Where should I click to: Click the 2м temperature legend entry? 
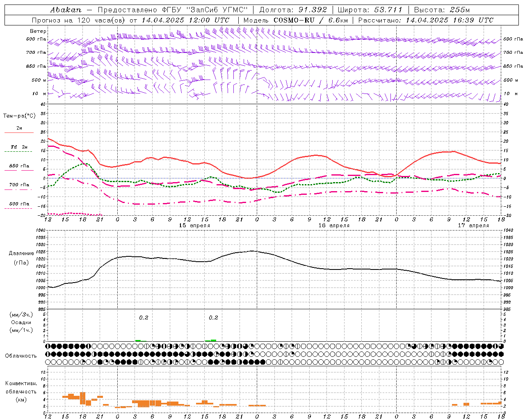[x=19, y=128]
